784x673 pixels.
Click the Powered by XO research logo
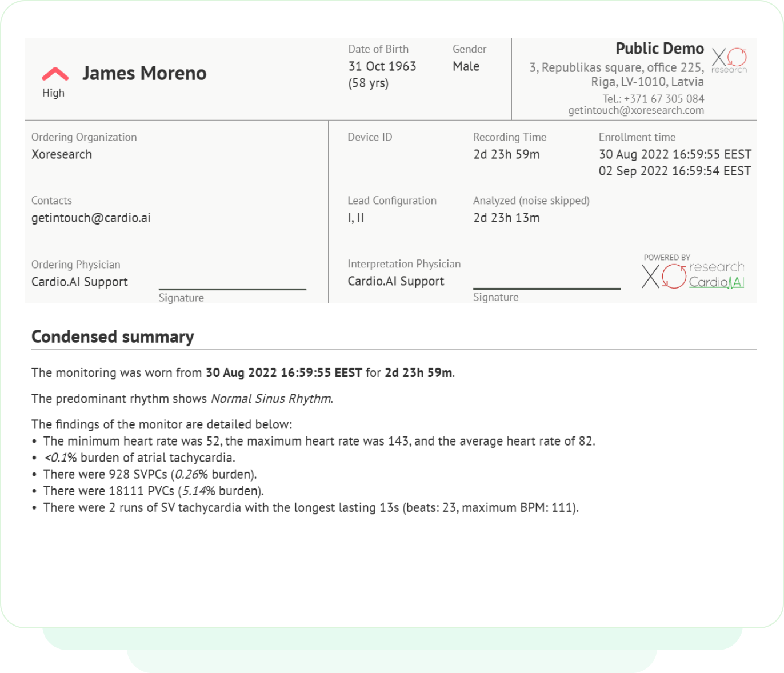click(664, 277)
